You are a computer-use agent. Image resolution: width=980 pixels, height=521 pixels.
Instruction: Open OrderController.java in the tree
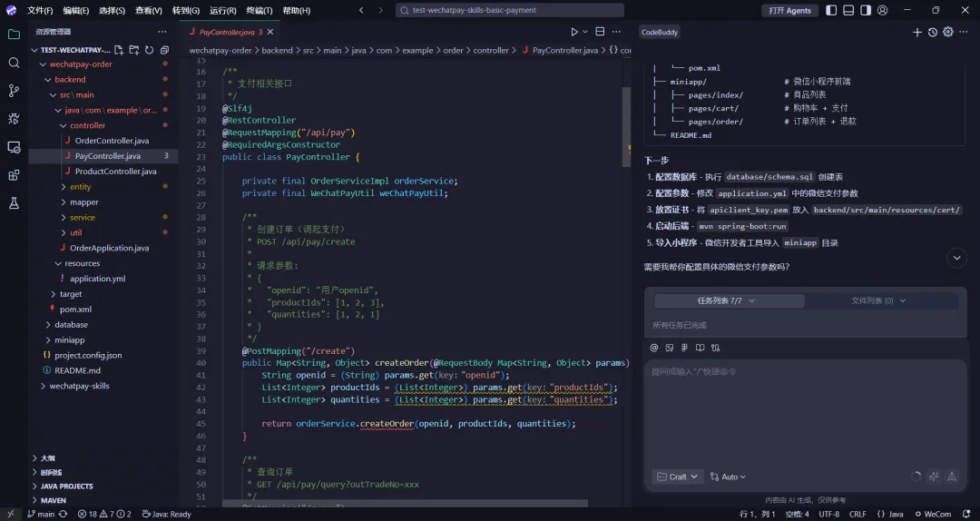(112, 141)
